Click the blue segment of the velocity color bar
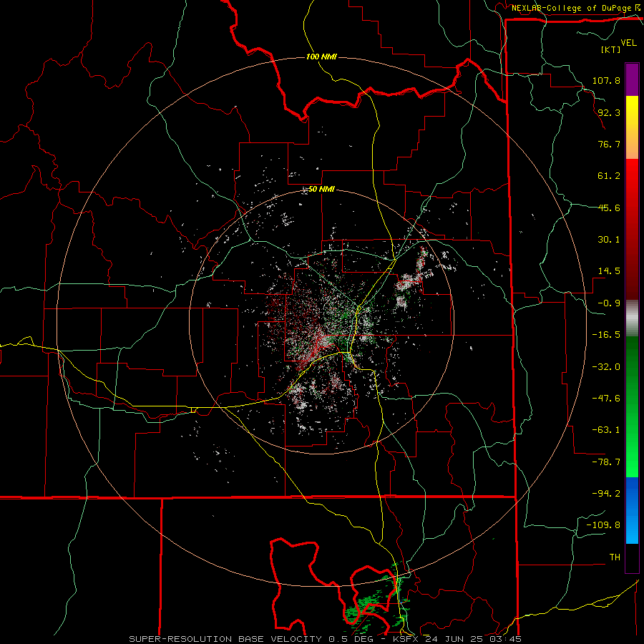This screenshot has width=644, height=644. [632, 510]
